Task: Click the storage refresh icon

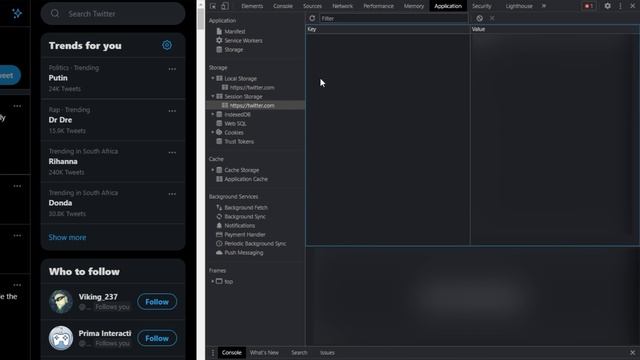Action: click(x=312, y=18)
